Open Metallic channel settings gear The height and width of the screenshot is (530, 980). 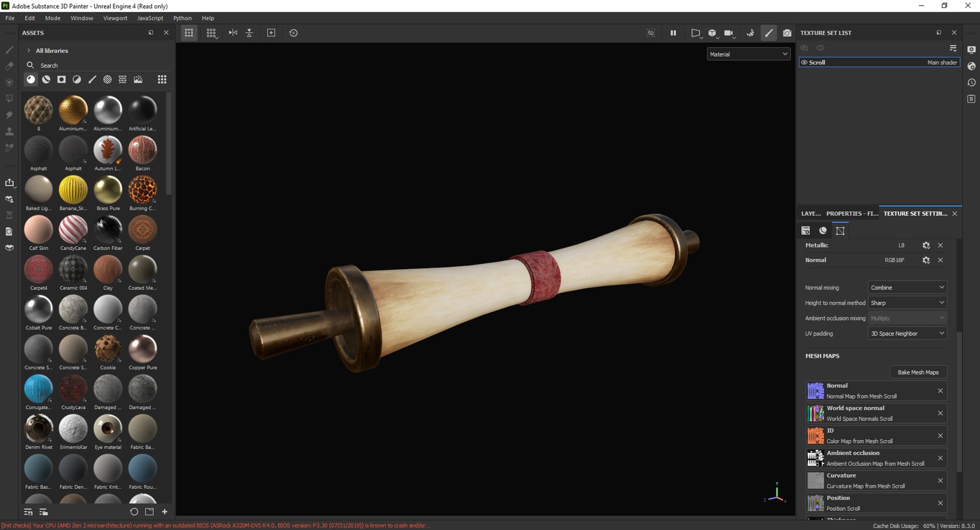926,245
